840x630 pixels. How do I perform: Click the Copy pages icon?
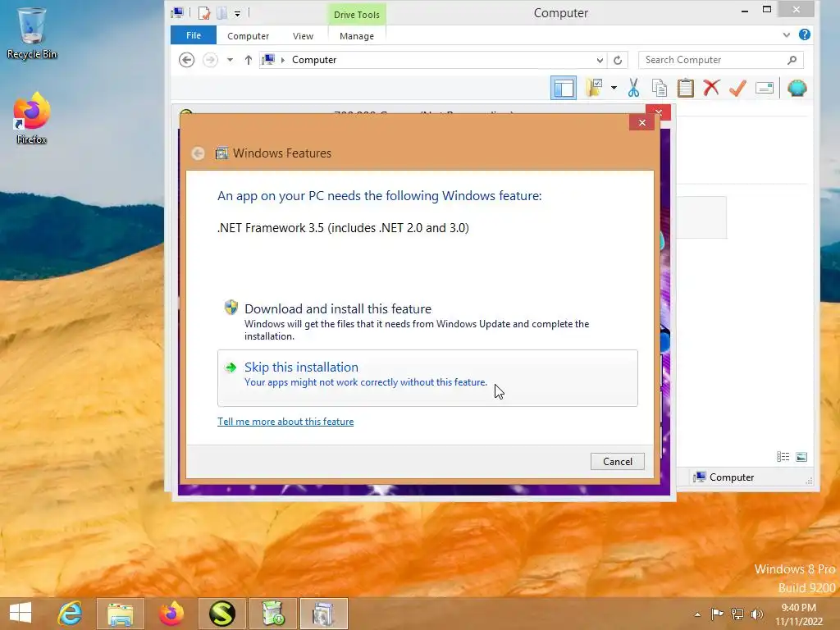(x=660, y=88)
